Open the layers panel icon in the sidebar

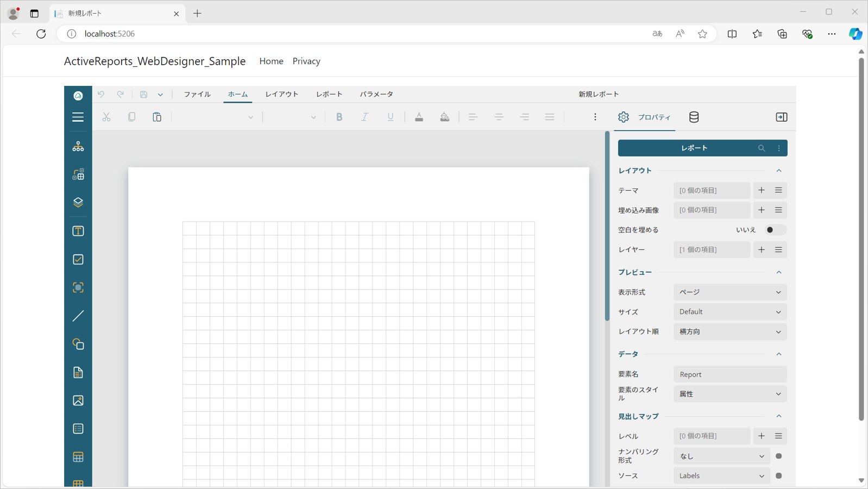[78, 203]
